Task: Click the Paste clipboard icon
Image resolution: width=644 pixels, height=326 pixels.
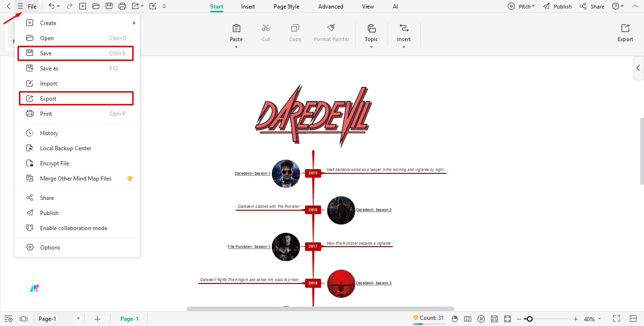Action: coord(237,28)
